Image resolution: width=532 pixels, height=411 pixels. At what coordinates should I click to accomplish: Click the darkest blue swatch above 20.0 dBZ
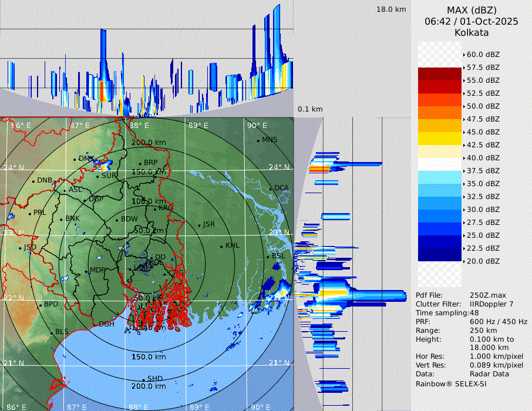[440, 254]
